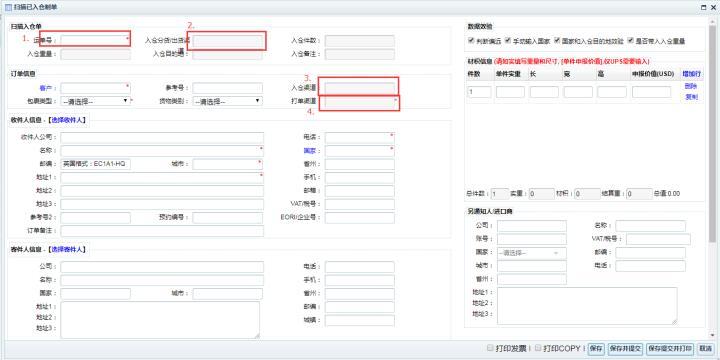This screenshot has height=360, width=720.
Task: Click the 打单渠道 field
Action: 360,101
